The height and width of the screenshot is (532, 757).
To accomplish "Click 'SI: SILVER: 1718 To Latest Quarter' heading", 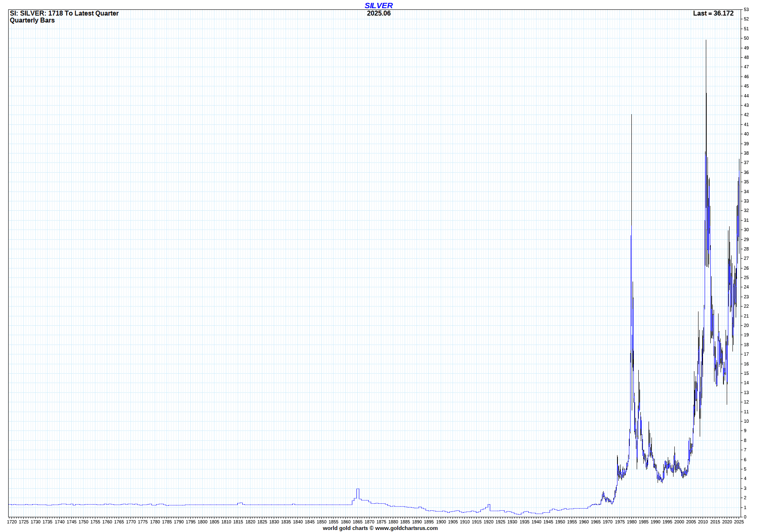I will pyautogui.click(x=64, y=13).
